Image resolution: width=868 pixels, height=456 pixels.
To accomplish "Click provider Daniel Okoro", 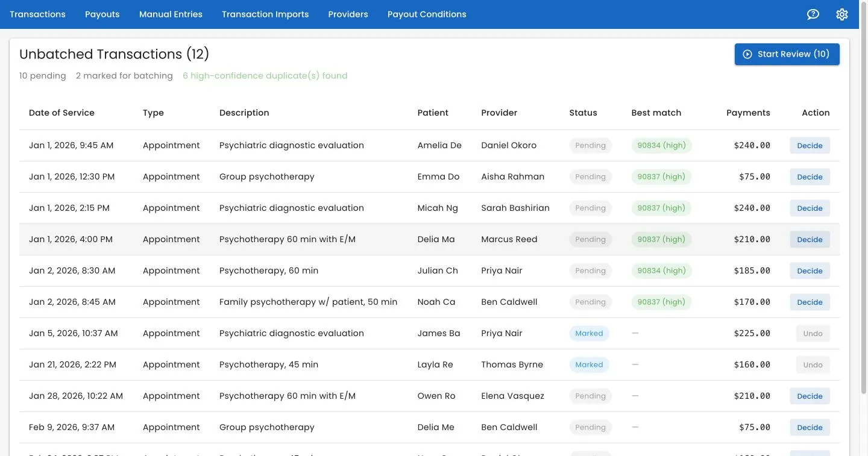I will point(509,145).
